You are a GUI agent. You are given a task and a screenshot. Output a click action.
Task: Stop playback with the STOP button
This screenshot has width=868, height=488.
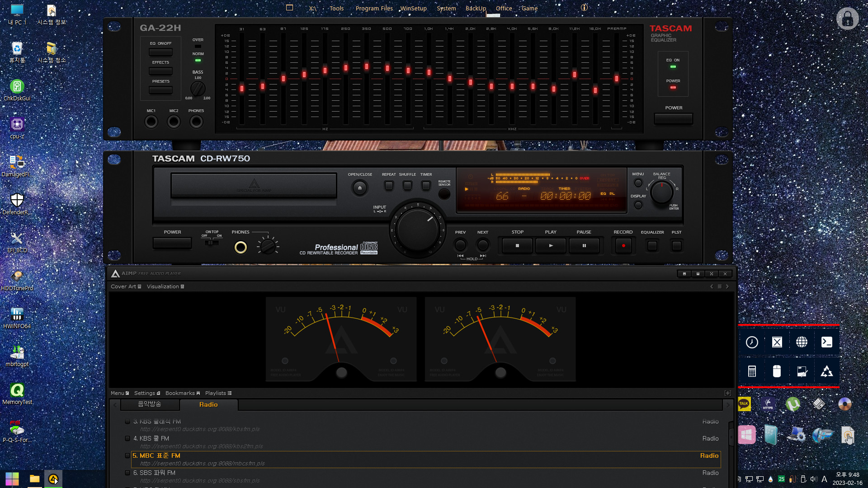[517, 245]
